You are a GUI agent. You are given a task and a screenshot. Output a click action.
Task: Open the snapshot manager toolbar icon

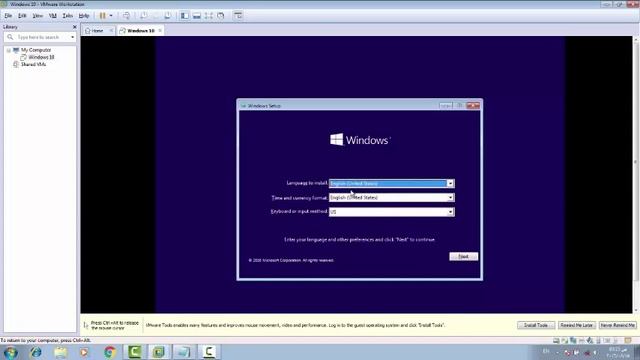click(168, 16)
